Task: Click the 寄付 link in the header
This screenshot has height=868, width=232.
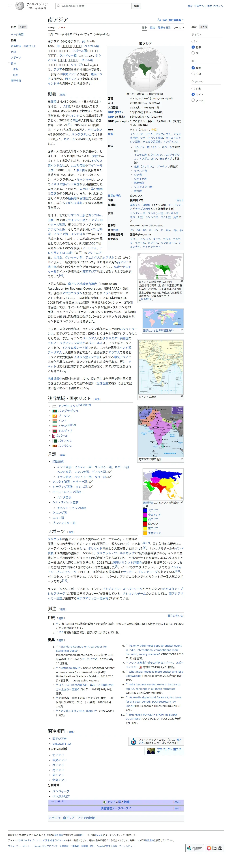Action: (190, 6)
